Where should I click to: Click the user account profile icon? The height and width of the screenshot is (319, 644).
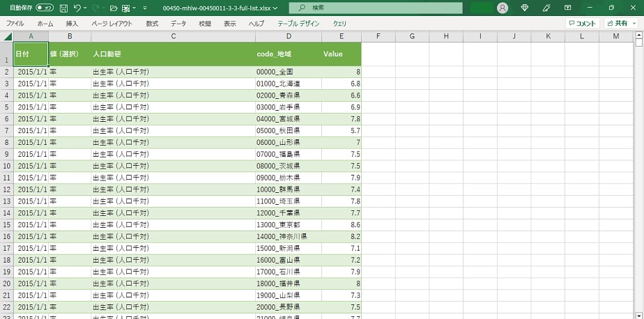point(503,8)
